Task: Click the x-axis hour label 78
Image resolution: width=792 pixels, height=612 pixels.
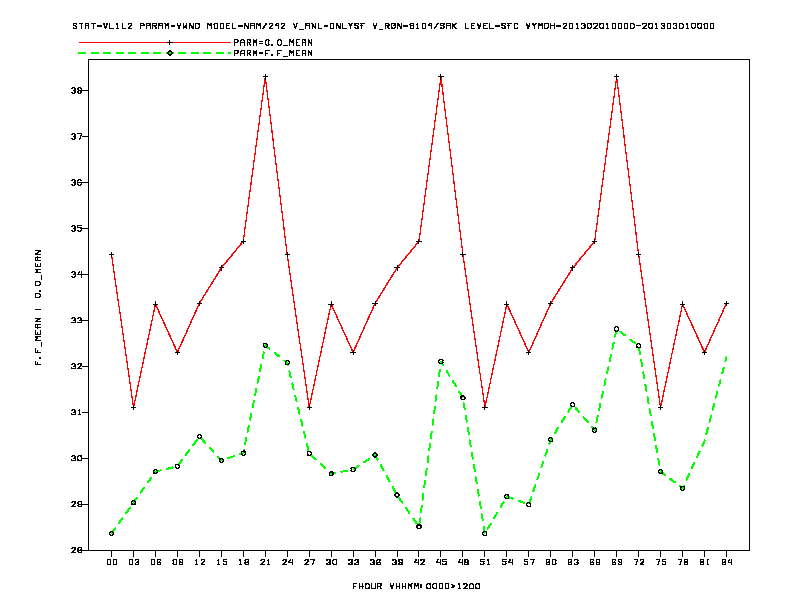Action: point(682,562)
